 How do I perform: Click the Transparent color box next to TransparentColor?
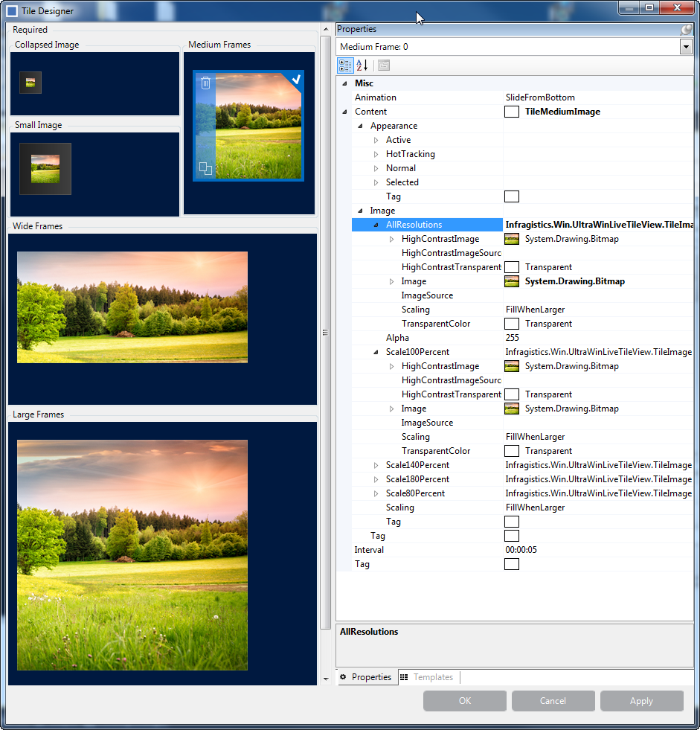tap(511, 323)
